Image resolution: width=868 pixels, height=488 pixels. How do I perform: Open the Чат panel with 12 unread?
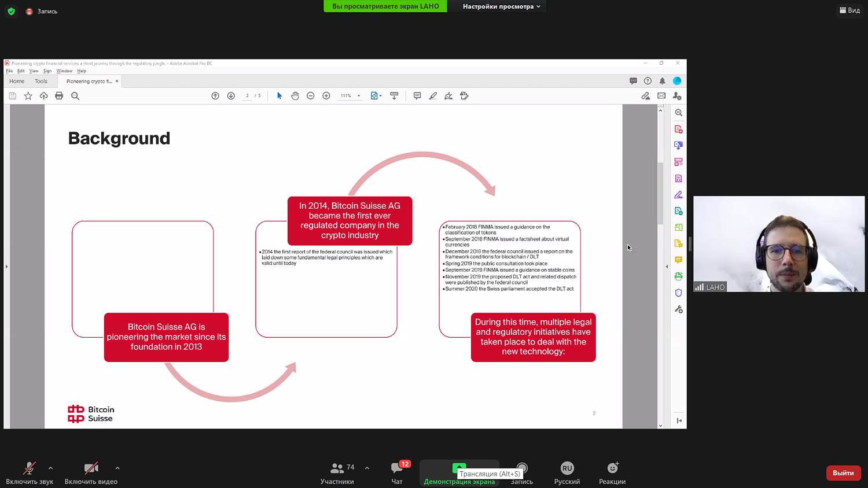point(398,473)
